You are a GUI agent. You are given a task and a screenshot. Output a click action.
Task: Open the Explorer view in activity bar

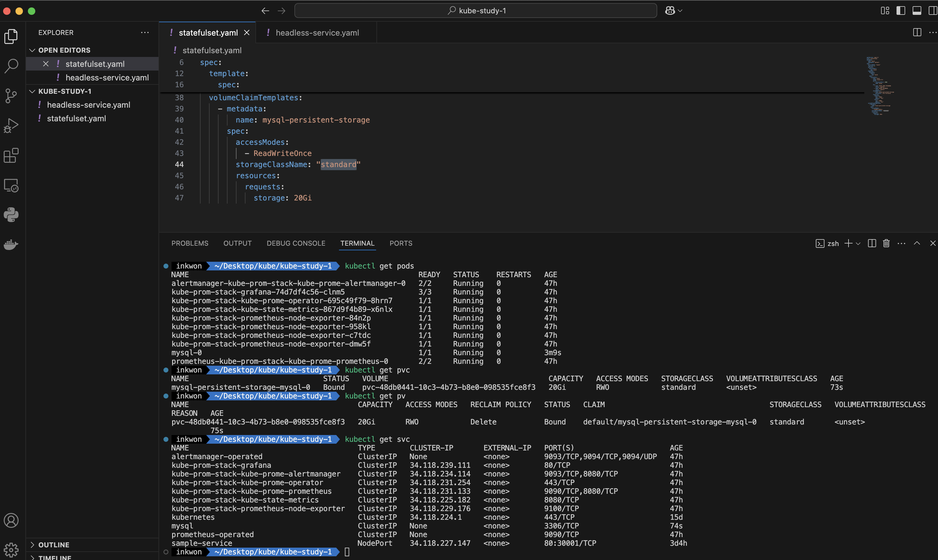tap(11, 36)
